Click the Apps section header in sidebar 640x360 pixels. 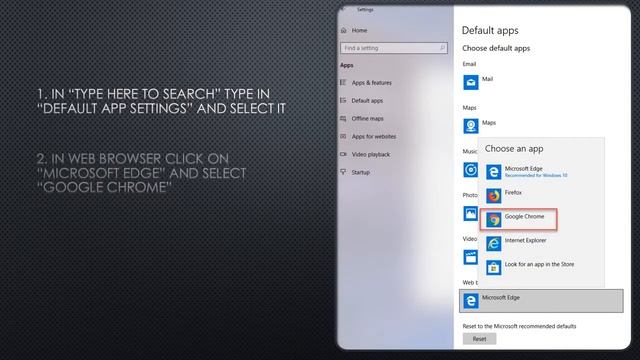[347, 65]
